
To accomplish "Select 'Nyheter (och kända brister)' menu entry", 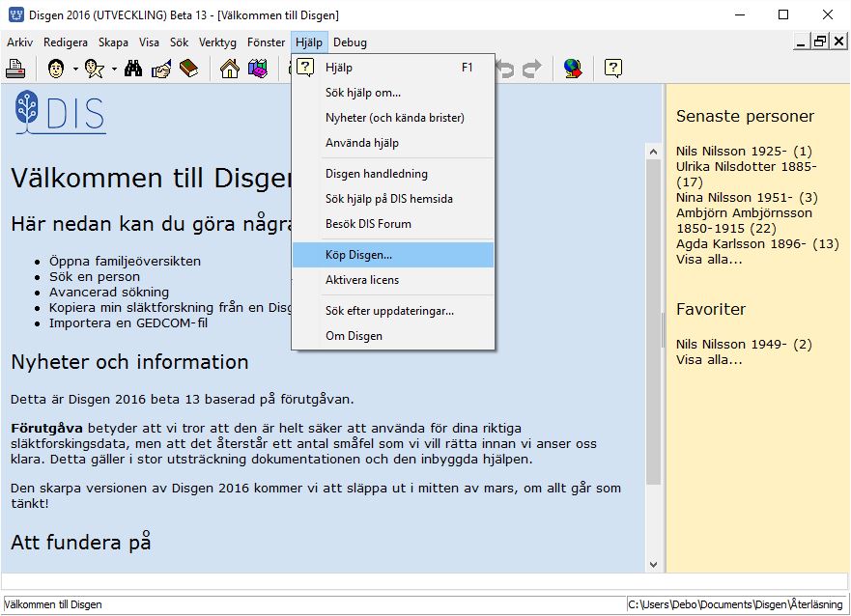I will click(393, 118).
